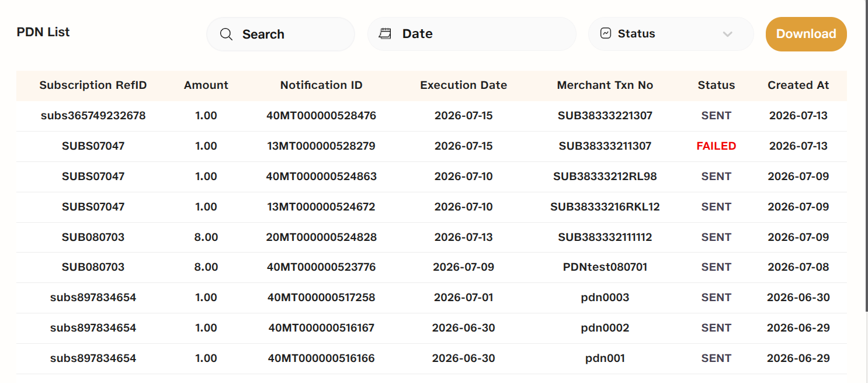Viewport: 868px width, 383px height.
Task: Select row with subs365749232678
Action: pos(432,116)
